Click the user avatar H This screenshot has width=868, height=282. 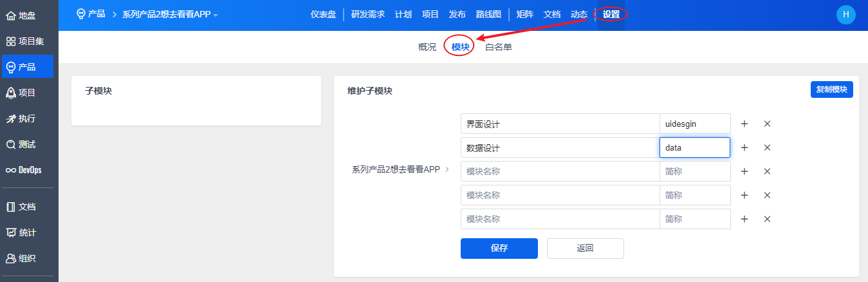tap(845, 14)
